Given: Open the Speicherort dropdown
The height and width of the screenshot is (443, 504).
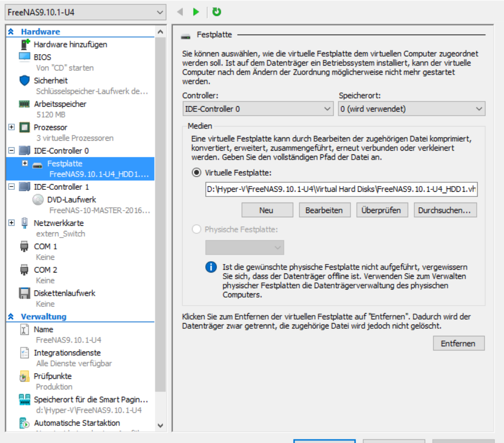Looking at the screenshot, I should pos(411,109).
